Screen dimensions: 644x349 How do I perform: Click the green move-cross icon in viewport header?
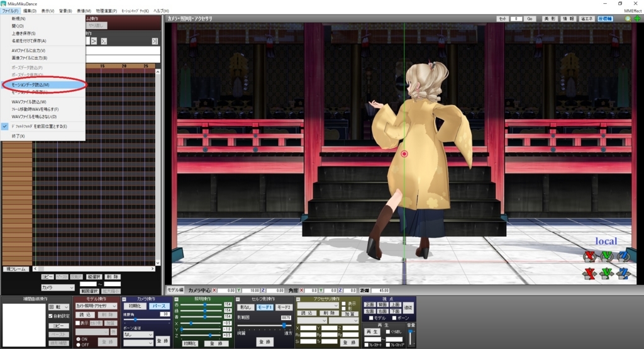pyautogui.click(x=637, y=19)
